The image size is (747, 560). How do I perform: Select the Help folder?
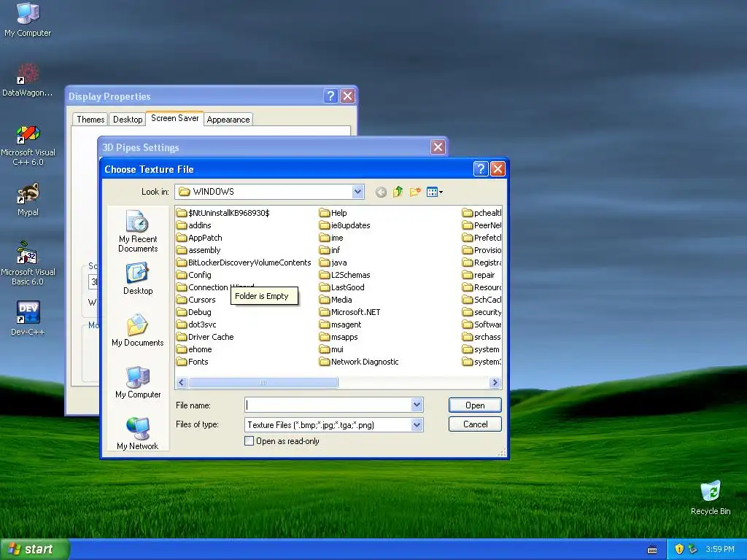click(x=333, y=213)
